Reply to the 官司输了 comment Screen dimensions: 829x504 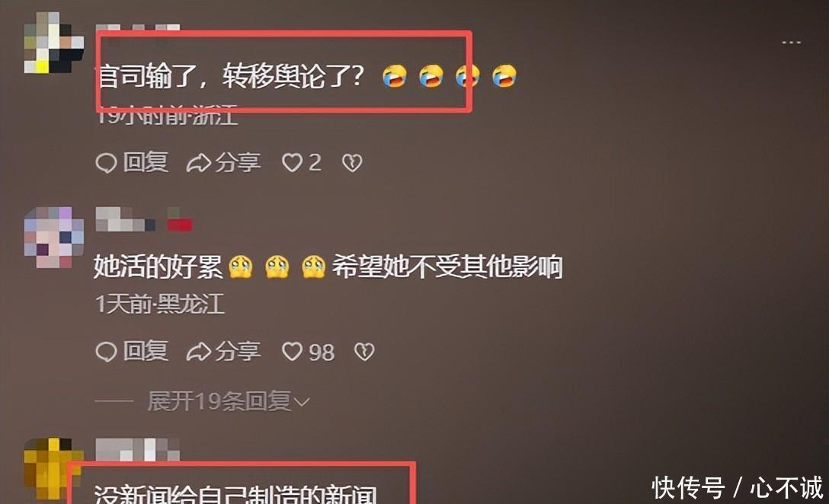point(132,163)
